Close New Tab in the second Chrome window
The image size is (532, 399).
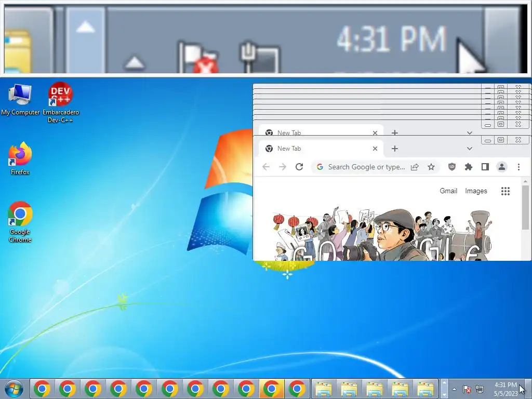pyautogui.click(x=375, y=132)
